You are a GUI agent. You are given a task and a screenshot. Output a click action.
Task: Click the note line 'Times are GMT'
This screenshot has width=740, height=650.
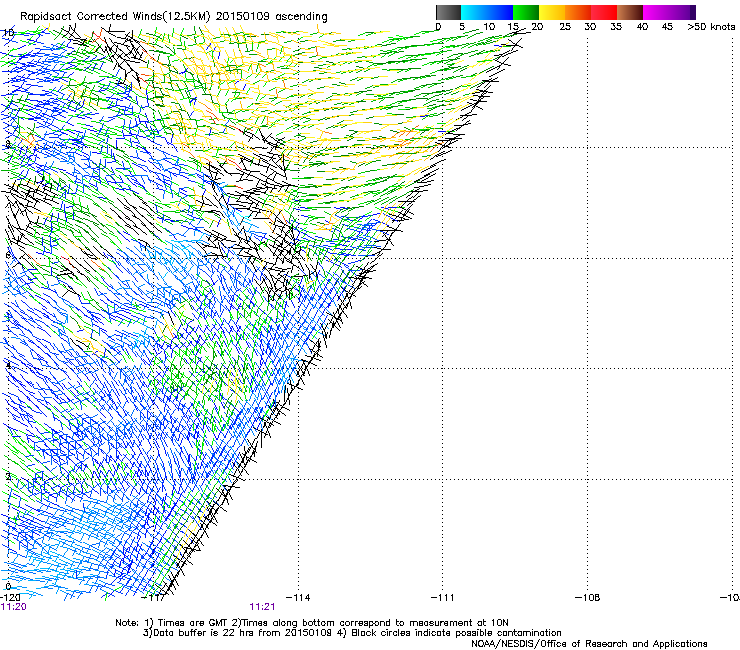194,623
